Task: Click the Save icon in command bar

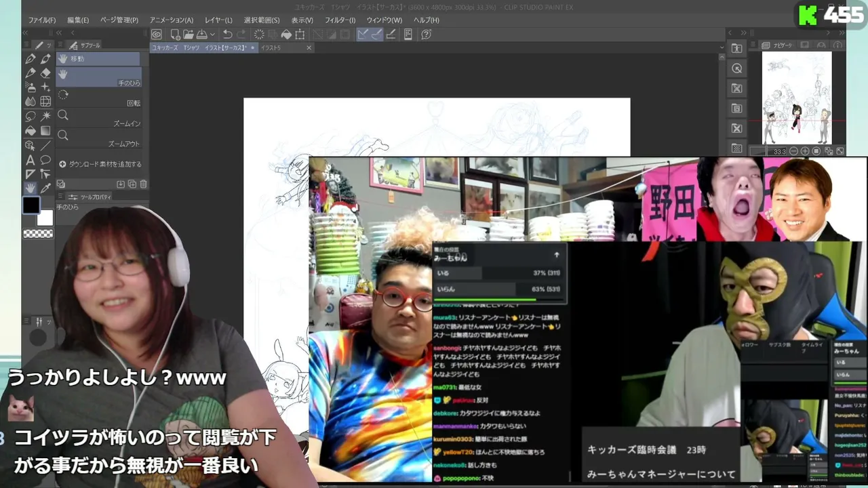Action: click(201, 35)
